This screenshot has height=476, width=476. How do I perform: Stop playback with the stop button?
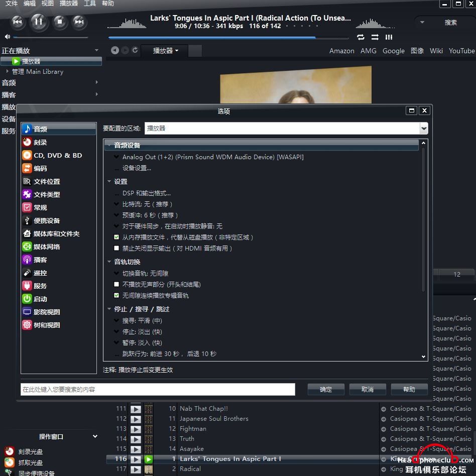pyautogui.click(x=60, y=22)
